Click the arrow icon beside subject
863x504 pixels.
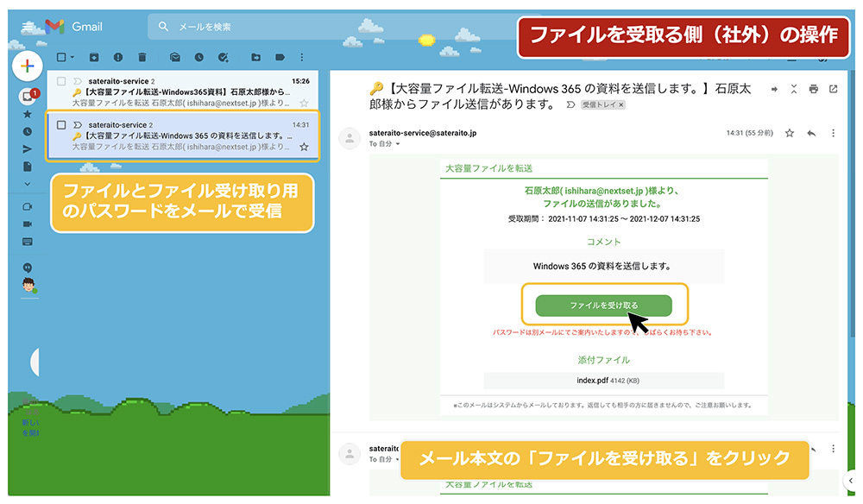[774, 89]
